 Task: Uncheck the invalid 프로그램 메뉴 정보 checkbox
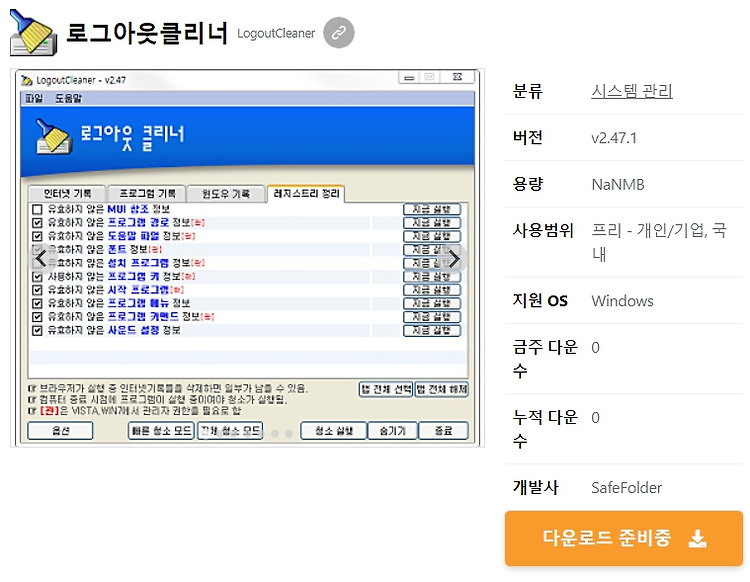37,303
